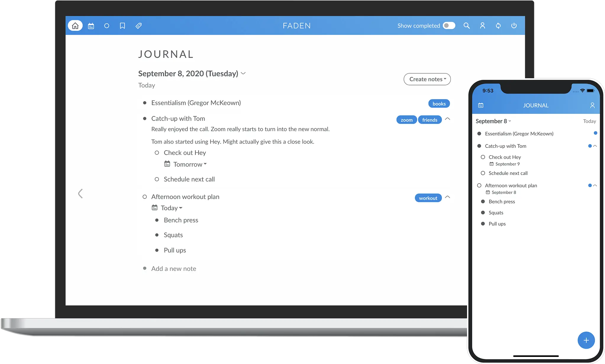
Task: Click the user profile icon
Action: (x=482, y=25)
